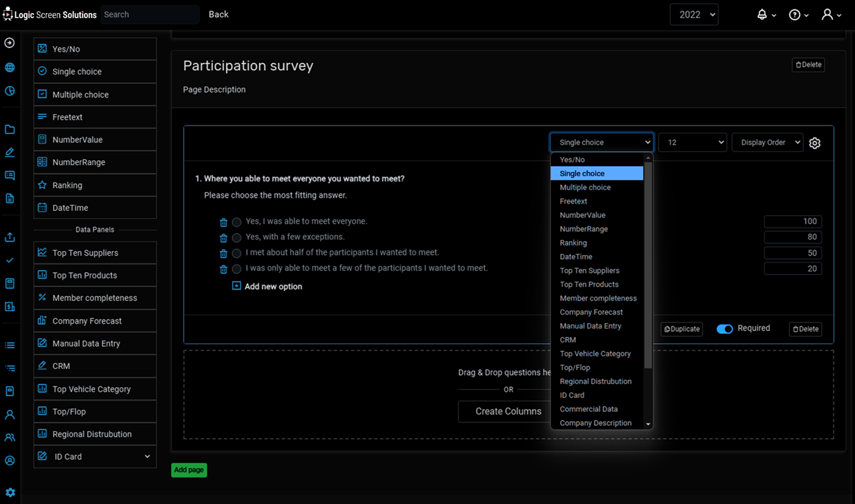Click the sidebar arrow circle icon at top
Screen dimensions: 855x504
9,43
